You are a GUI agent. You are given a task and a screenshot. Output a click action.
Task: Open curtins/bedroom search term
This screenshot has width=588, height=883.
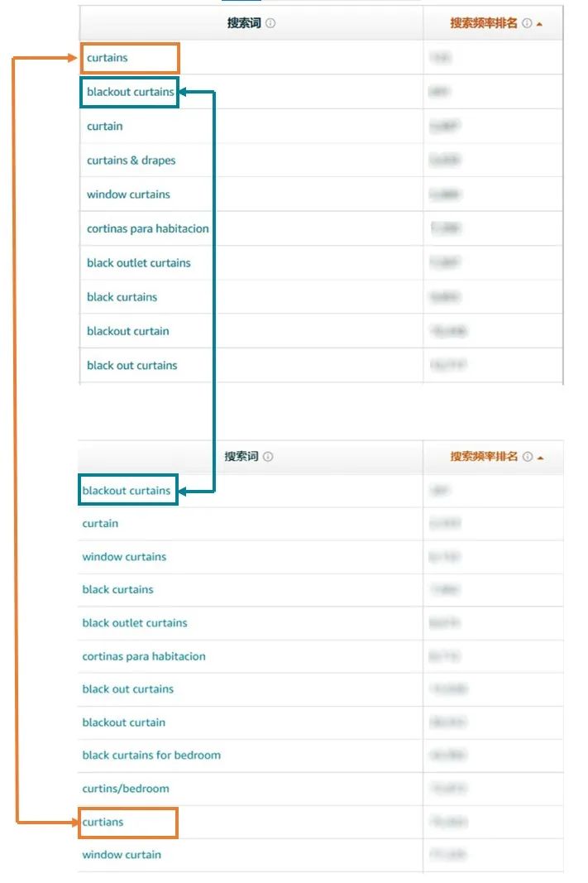(x=124, y=788)
